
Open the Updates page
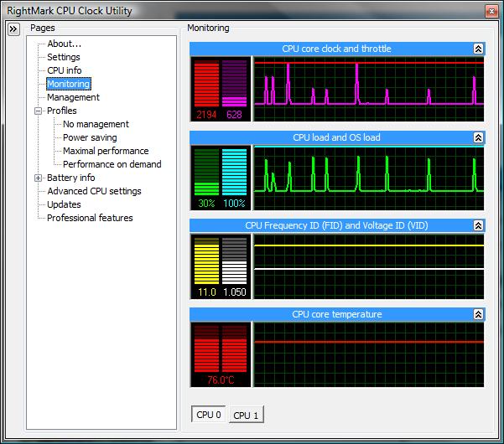(64, 204)
